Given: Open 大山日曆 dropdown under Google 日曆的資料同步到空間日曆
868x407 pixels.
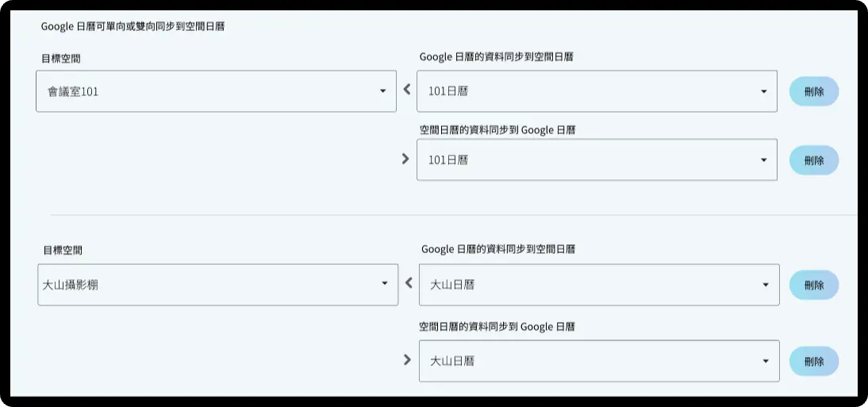Looking at the screenshot, I should click(589, 284).
